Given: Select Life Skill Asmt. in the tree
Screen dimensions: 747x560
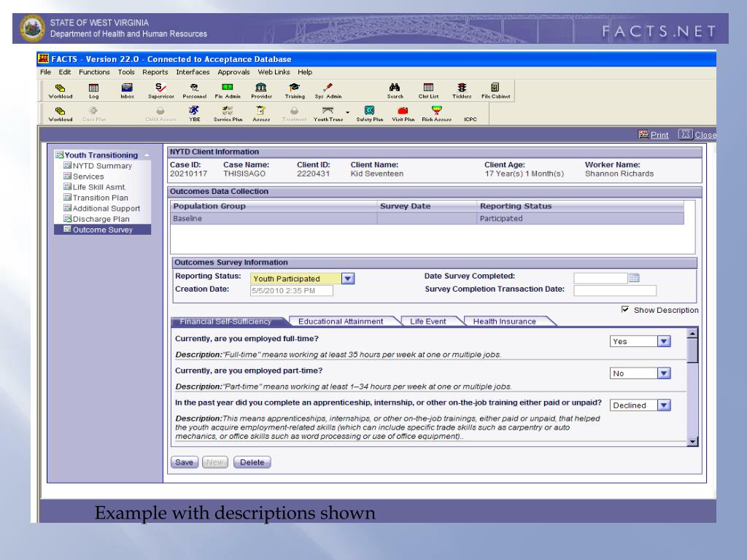Looking at the screenshot, I should point(95,187).
